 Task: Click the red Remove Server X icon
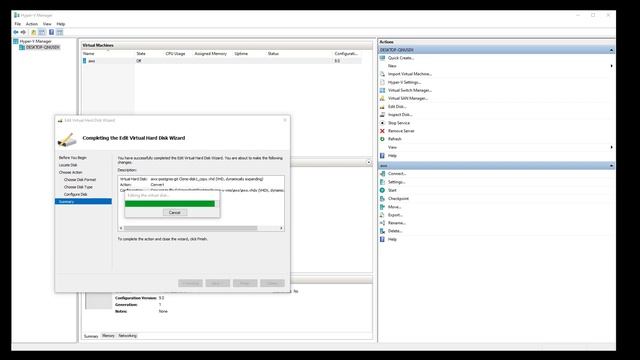pyautogui.click(x=382, y=131)
